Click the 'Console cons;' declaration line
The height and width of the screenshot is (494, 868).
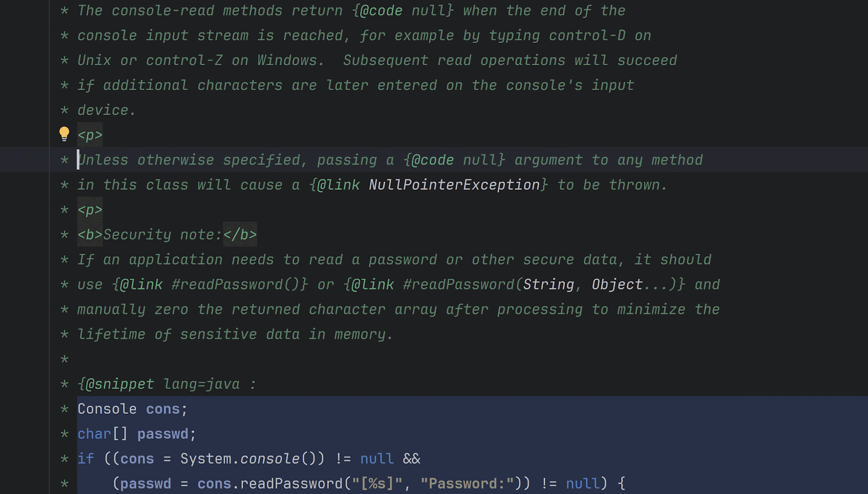133,409
